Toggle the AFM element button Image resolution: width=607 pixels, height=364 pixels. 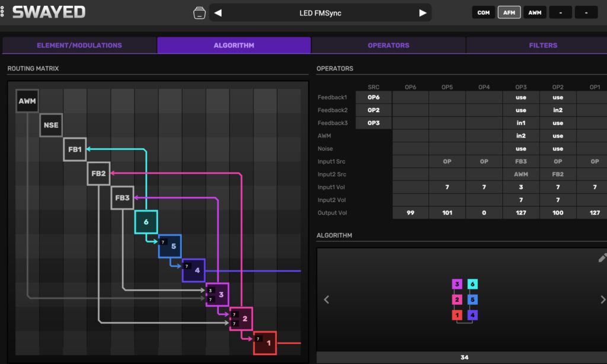(509, 12)
